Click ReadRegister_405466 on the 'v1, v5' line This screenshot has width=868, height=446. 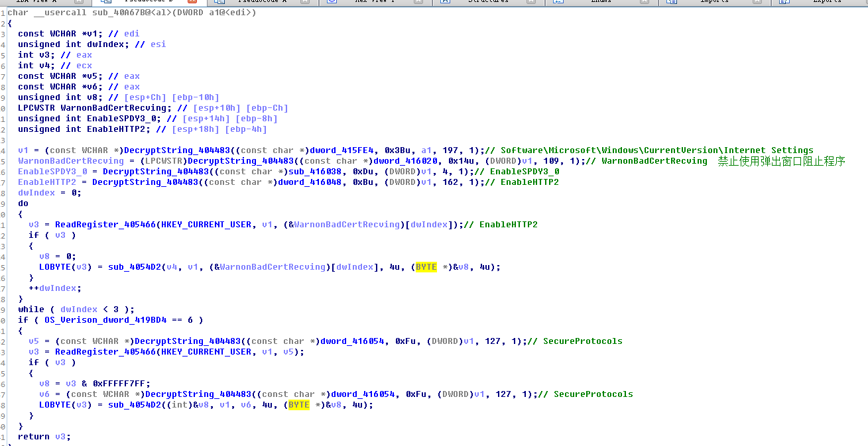(x=105, y=352)
